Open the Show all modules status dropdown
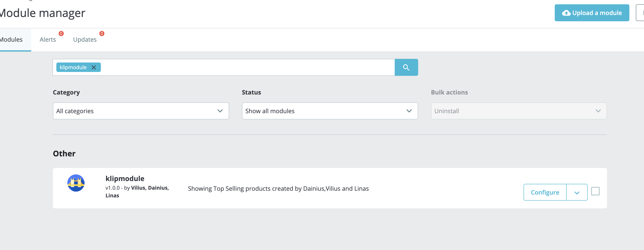The height and width of the screenshot is (250, 644). [x=330, y=111]
